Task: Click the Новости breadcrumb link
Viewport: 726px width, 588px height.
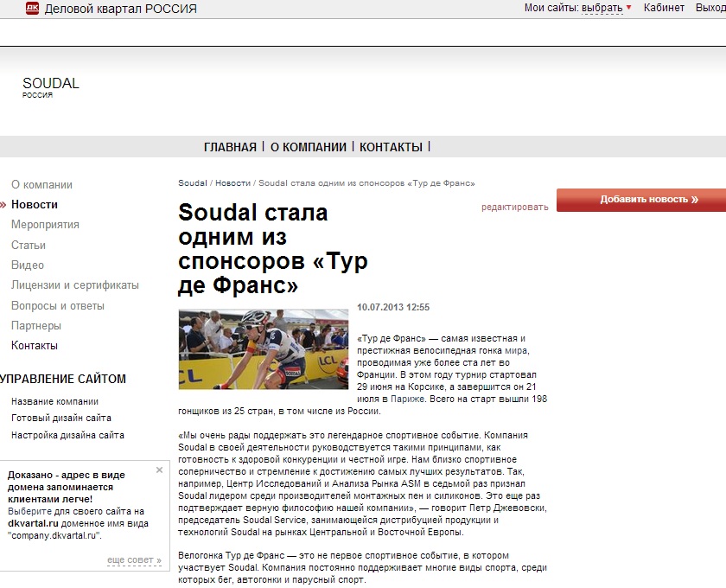Action: 232,183
